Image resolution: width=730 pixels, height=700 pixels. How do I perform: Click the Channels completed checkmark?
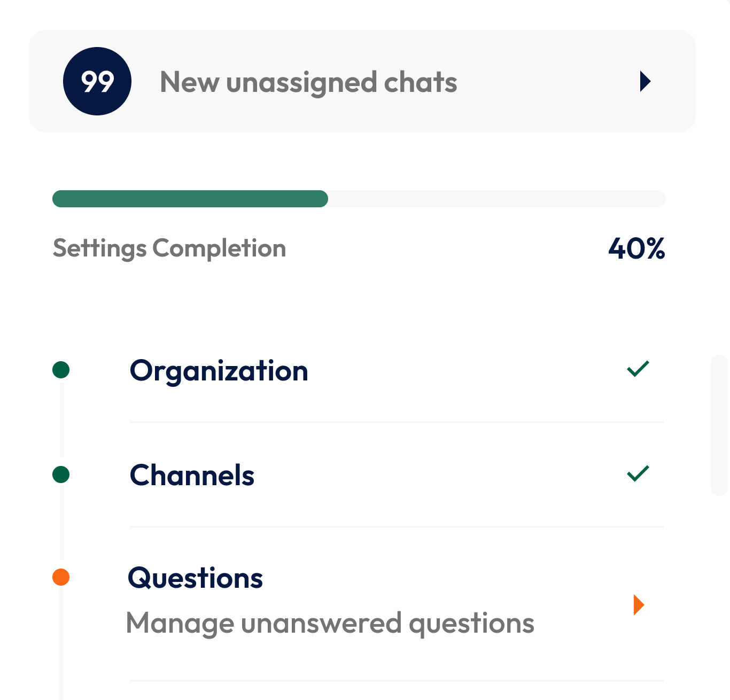point(638,473)
